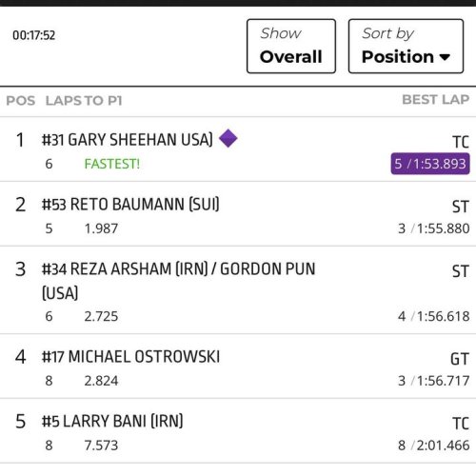
Task: Select the #17 Michael Ostrowski row
Action: pyautogui.click(x=238, y=367)
